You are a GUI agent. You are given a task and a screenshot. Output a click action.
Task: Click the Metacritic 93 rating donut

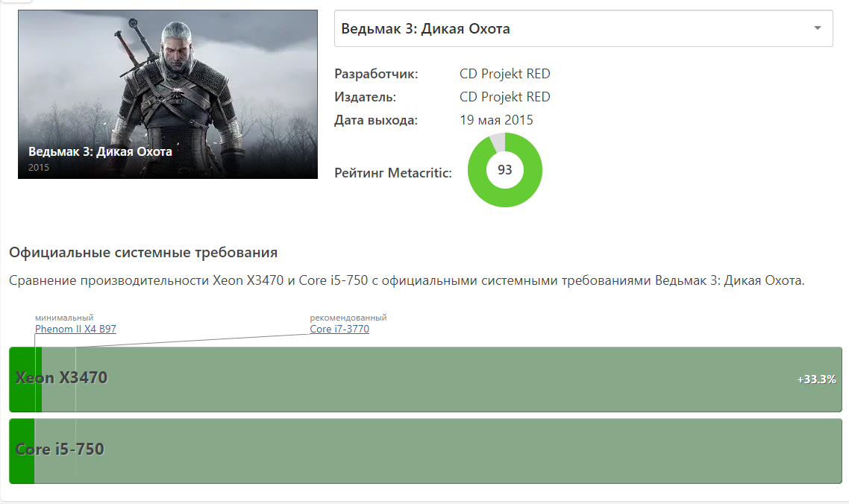504,170
